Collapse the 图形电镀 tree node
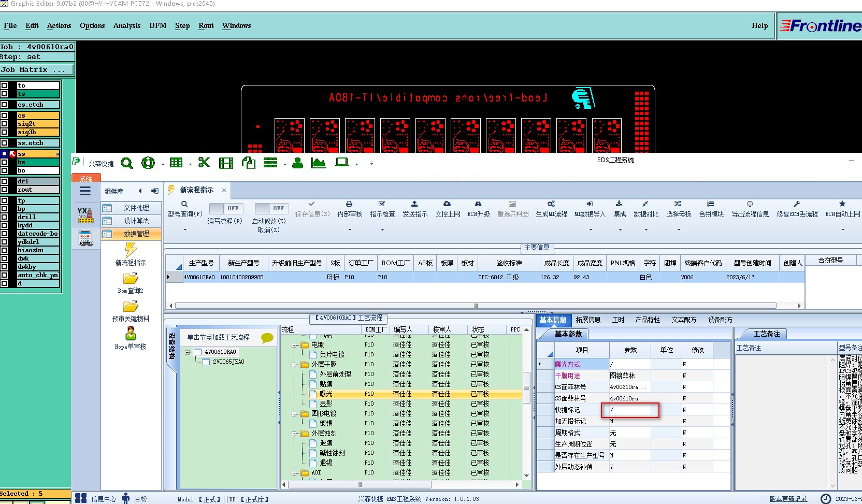 [x=294, y=414]
